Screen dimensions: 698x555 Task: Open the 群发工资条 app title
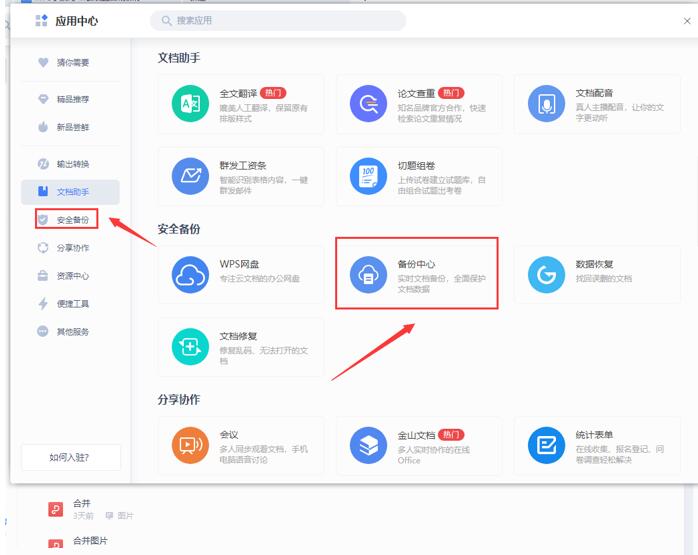(243, 166)
